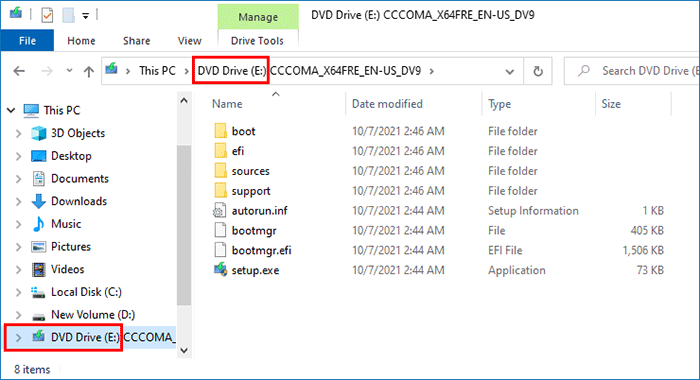Expand the 3D Objects node
This screenshot has width=700, height=380.
(18, 133)
